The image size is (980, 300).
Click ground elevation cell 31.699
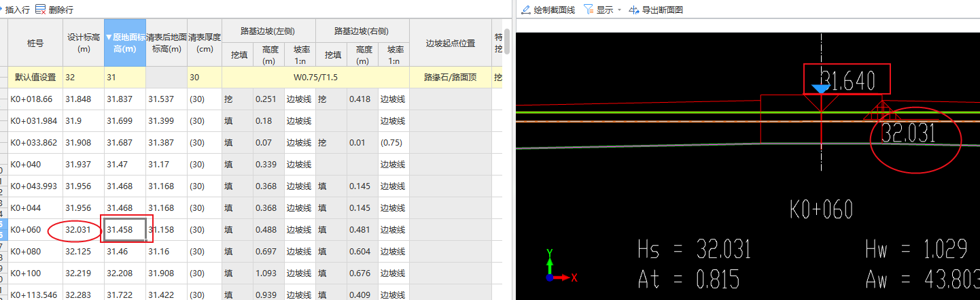click(x=125, y=121)
